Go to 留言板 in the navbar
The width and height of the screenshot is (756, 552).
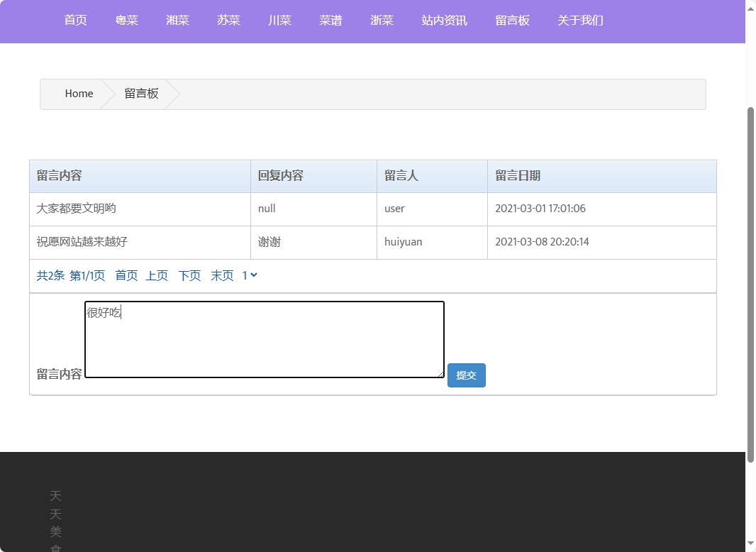point(512,21)
